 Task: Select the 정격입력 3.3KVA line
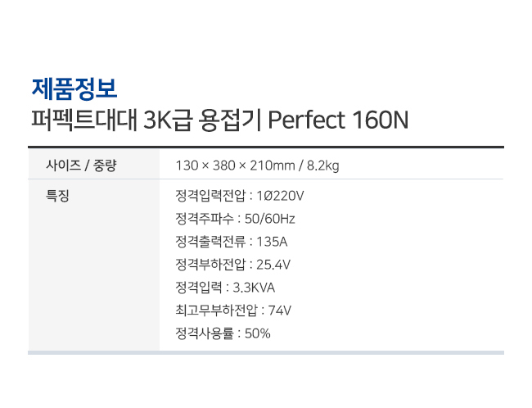coord(225,288)
